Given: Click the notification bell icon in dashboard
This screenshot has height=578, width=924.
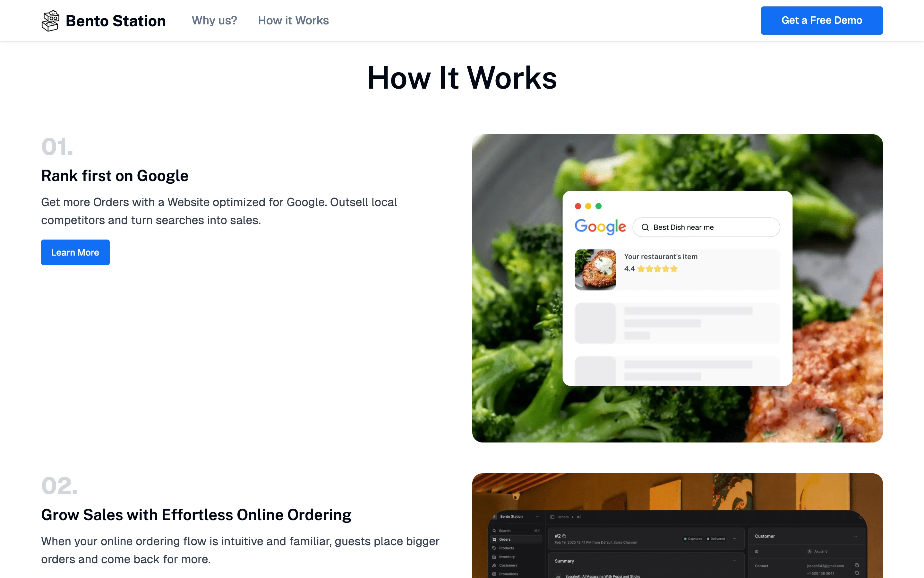Looking at the screenshot, I should coord(860,517).
